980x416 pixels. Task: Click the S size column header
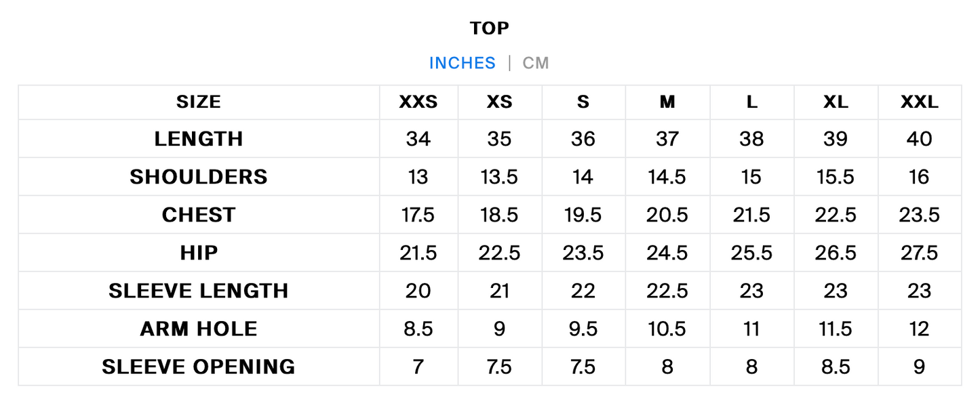coord(583,102)
